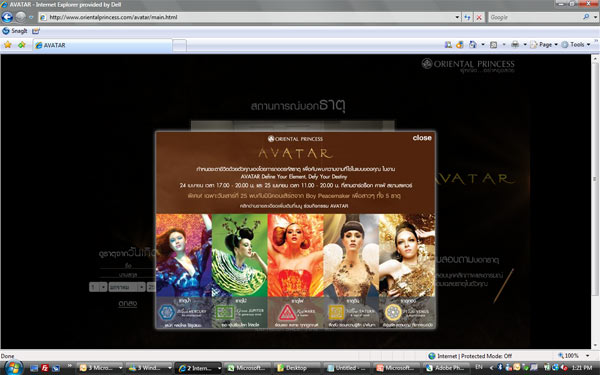
Task: Open the Page menu
Action: [544, 45]
